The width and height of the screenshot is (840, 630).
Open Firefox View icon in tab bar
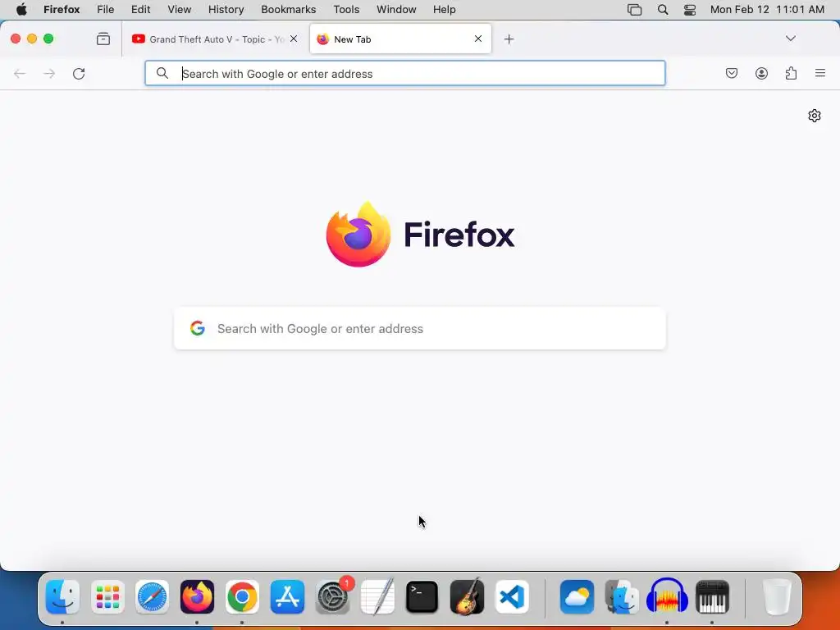click(x=103, y=39)
